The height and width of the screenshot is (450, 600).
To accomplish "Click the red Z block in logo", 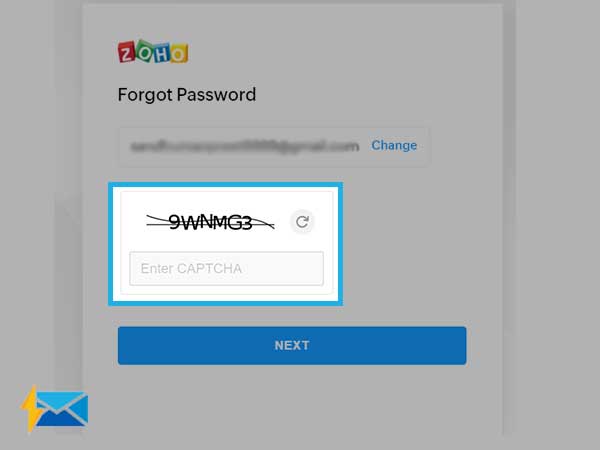I will [127, 53].
